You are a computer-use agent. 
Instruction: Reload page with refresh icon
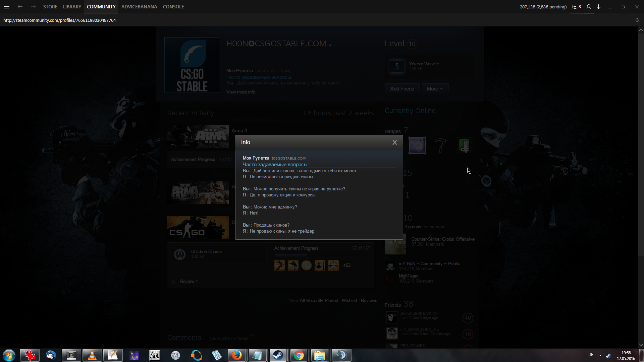click(x=637, y=20)
